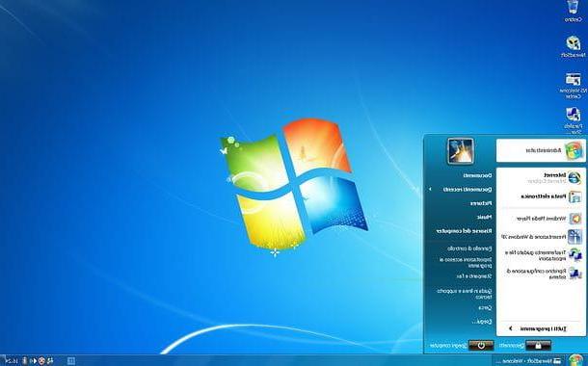This screenshot has width=588, height=366.
Task: Click the Disconnetti lock button
Action: coord(538,345)
